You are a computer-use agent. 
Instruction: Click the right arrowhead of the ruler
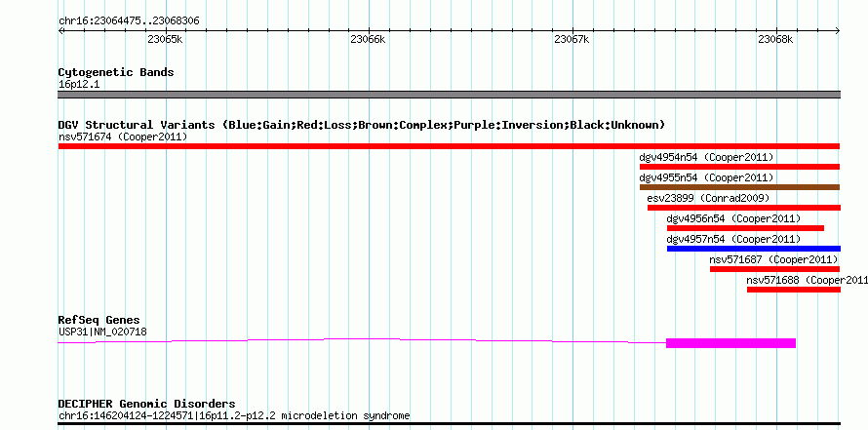coord(838,31)
